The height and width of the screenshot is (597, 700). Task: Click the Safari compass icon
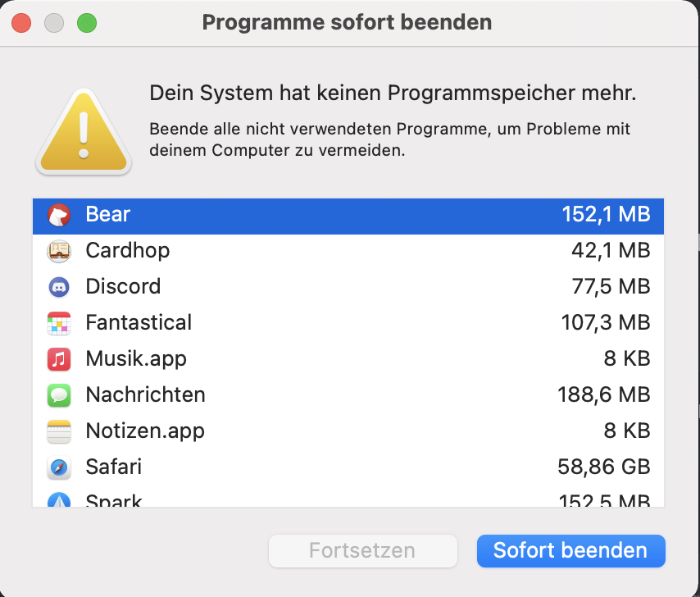59,467
